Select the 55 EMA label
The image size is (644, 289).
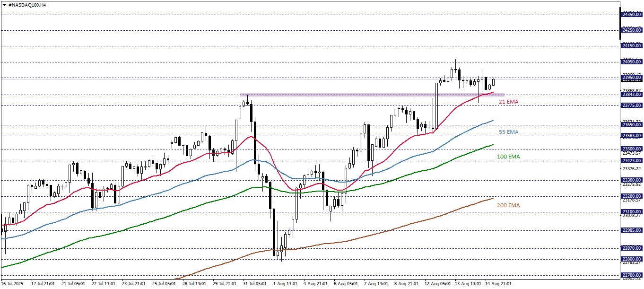click(509, 132)
